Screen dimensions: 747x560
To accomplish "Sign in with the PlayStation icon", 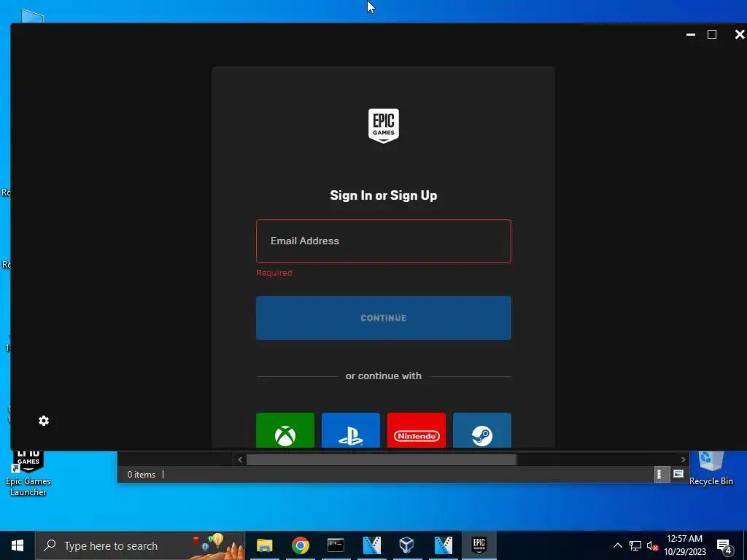I will (x=351, y=430).
